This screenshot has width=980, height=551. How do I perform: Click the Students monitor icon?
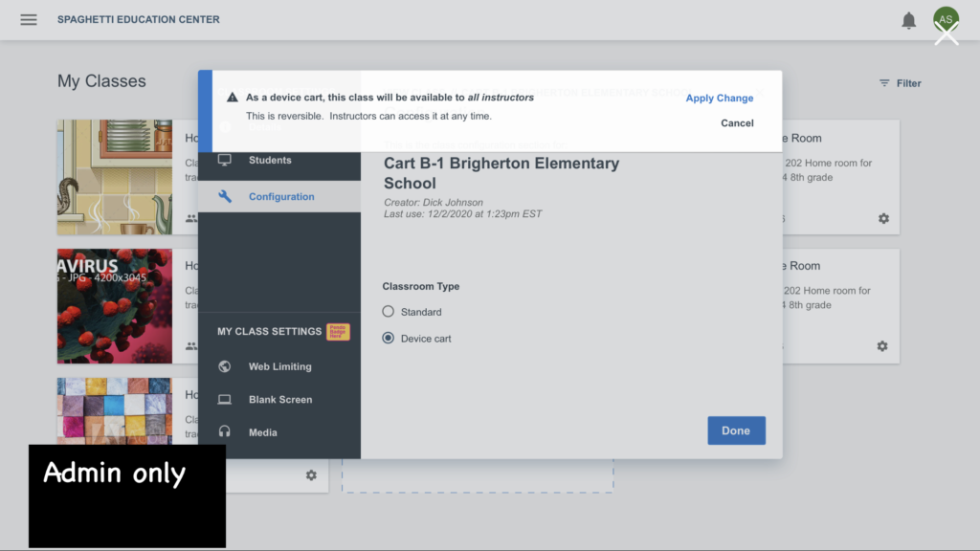coord(225,160)
